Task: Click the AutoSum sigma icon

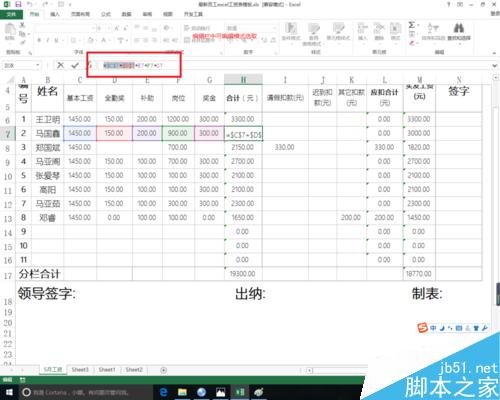Action: coord(411,25)
